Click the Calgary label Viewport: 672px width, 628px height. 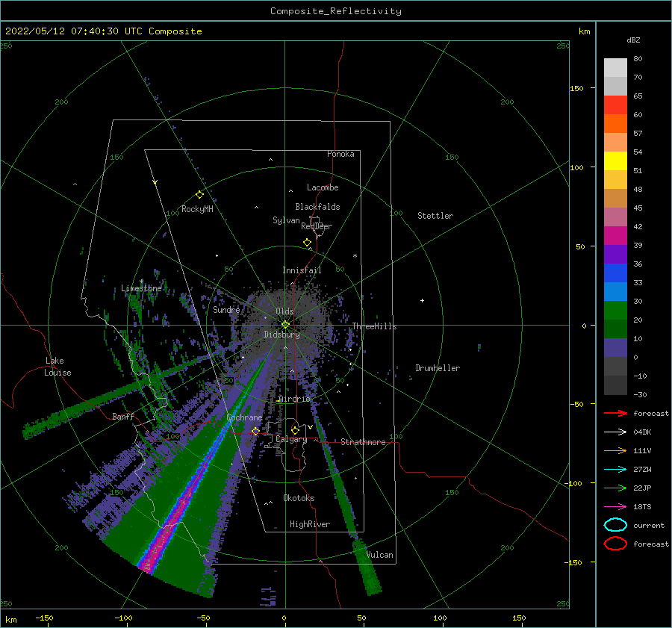(x=291, y=439)
